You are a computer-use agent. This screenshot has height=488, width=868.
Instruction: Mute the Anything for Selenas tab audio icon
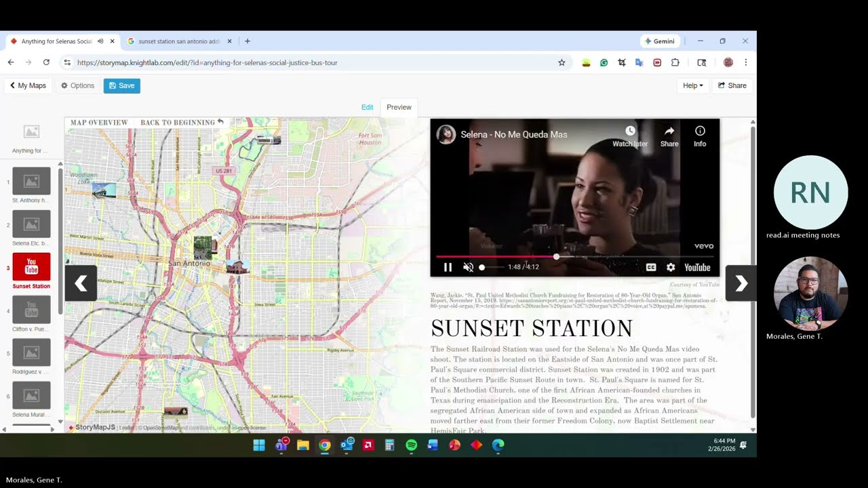pyautogui.click(x=100, y=41)
